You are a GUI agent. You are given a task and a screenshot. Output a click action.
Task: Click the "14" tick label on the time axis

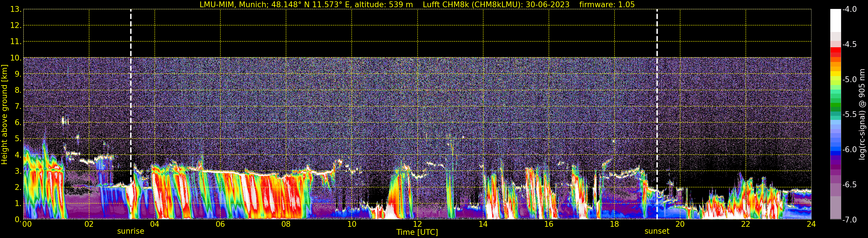coord(483,224)
